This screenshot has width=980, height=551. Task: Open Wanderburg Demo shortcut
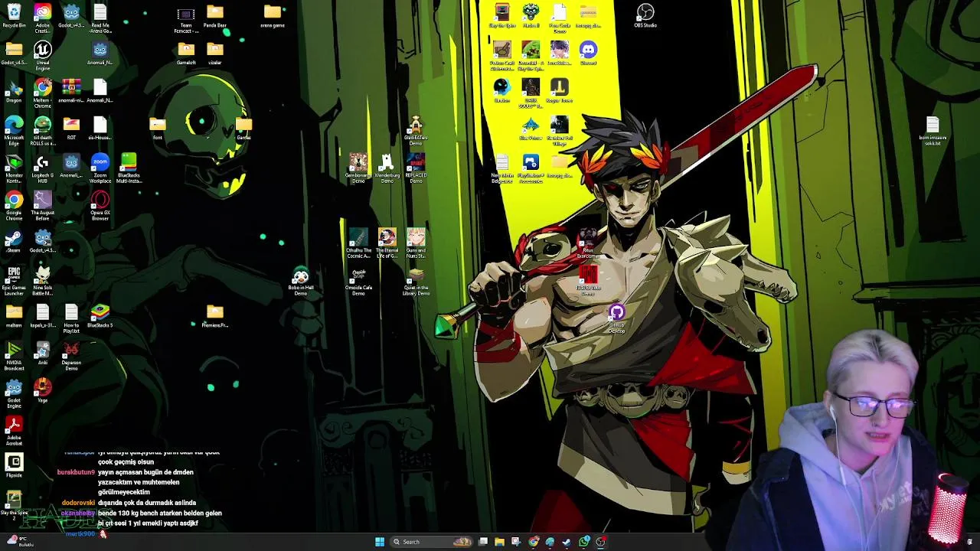point(387,168)
